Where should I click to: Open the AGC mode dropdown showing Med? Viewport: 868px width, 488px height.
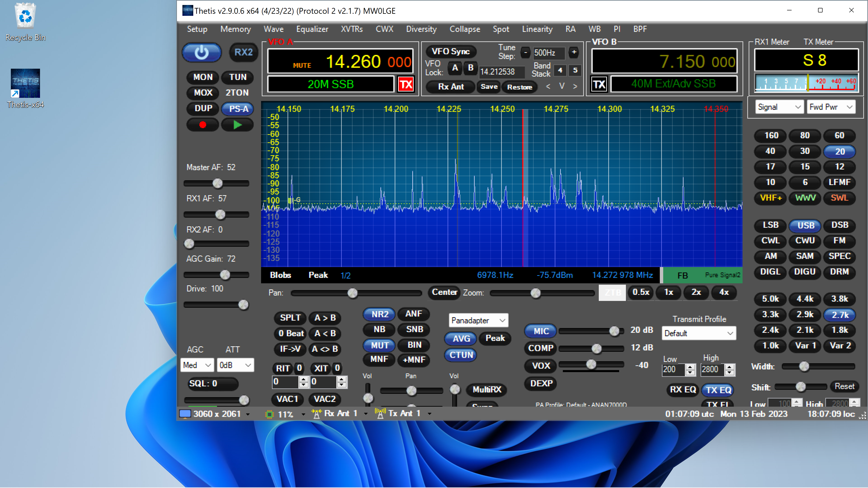tap(197, 365)
